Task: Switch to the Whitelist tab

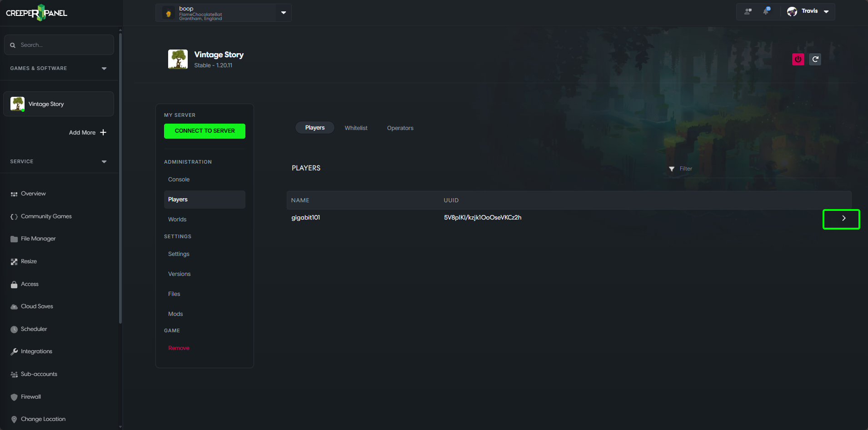Action: [356, 128]
